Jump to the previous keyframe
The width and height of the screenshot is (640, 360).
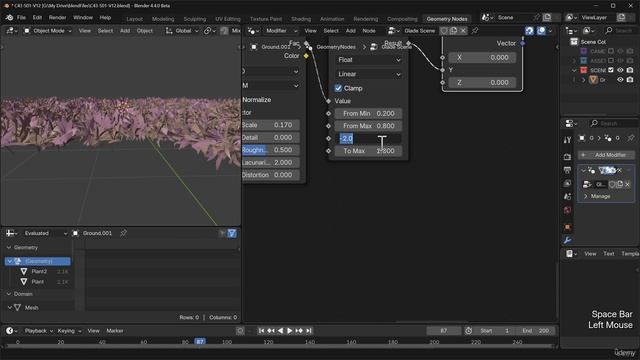point(271,331)
